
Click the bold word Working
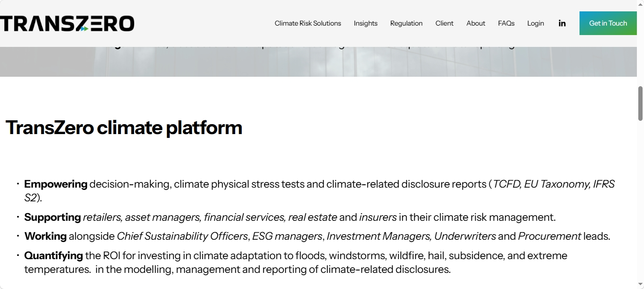46,236
